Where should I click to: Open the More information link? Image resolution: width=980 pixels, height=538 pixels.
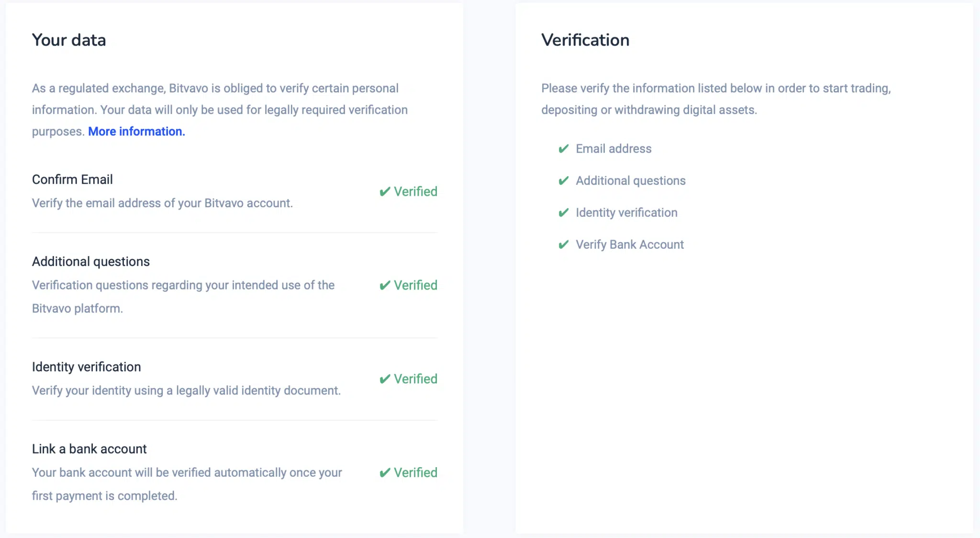(136, 131)
